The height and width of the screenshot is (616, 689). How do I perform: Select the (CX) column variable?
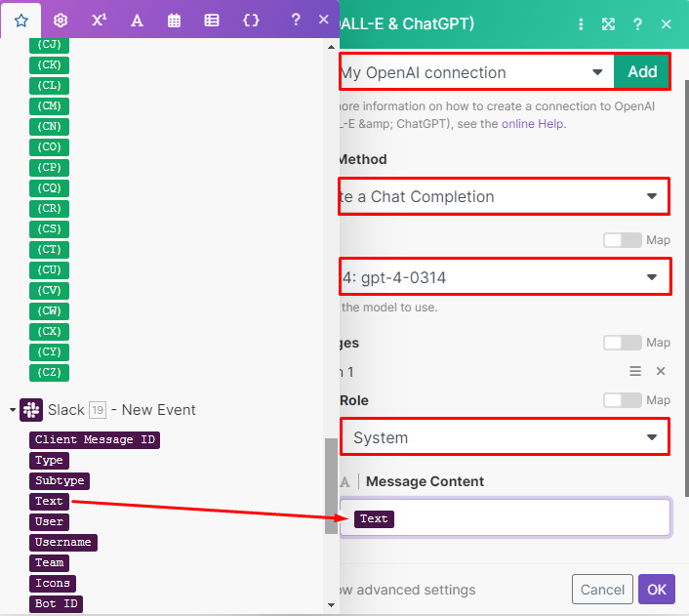(49, 332)
